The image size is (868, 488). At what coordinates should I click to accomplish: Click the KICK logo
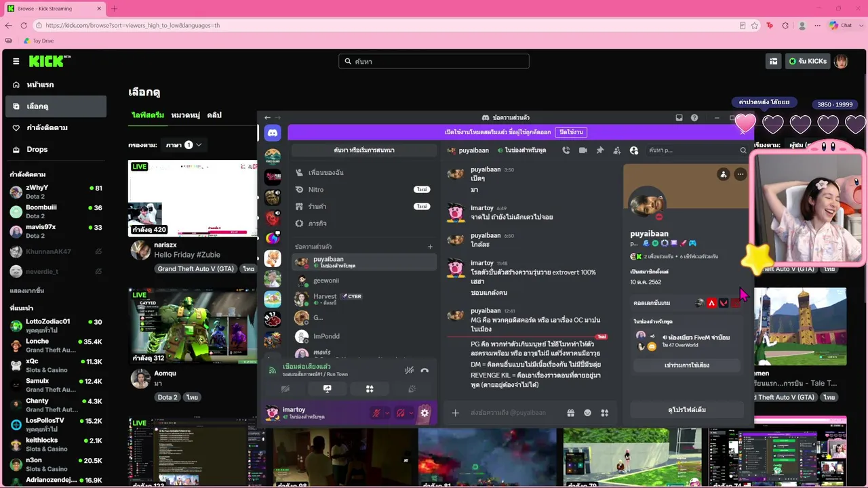click(50, 61)
